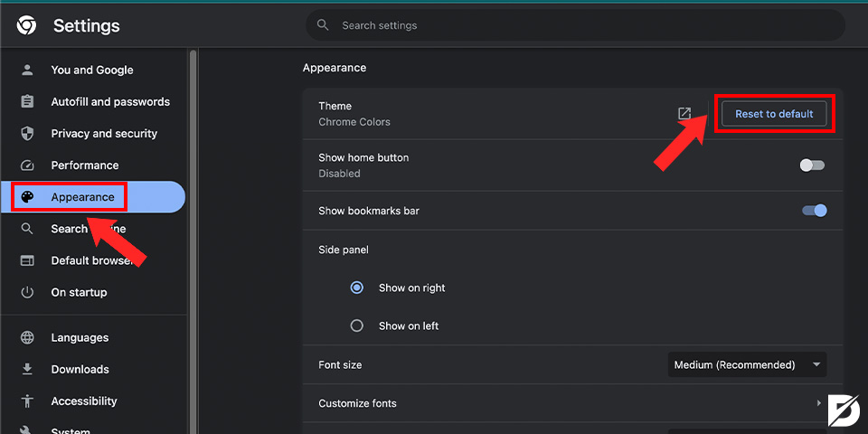The width and height of the screenshot is (868, 434).
Task: Click the Autofill and passwords clipboard icon
Action: pos(27,101)
